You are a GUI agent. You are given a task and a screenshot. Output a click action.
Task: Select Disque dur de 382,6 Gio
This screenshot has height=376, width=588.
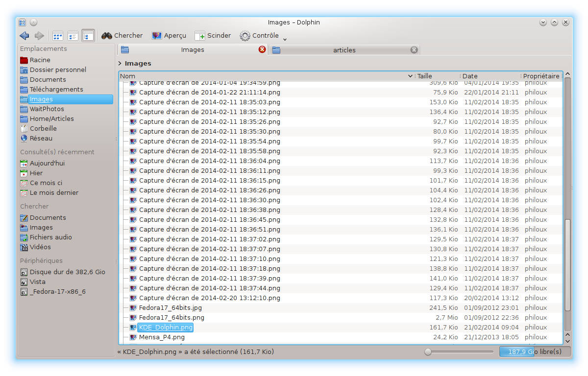point(67,272)
